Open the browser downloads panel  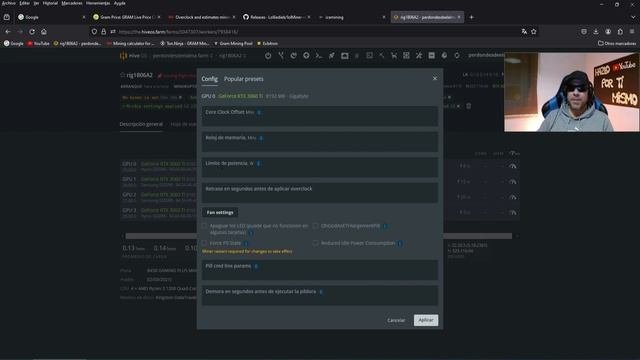pyautogui.click(x=596, y=31)
